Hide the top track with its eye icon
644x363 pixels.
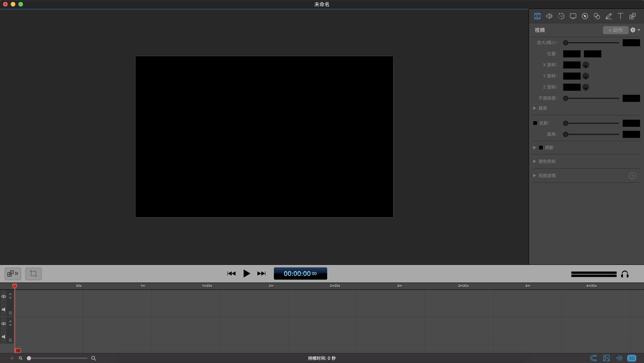(3, 296)
